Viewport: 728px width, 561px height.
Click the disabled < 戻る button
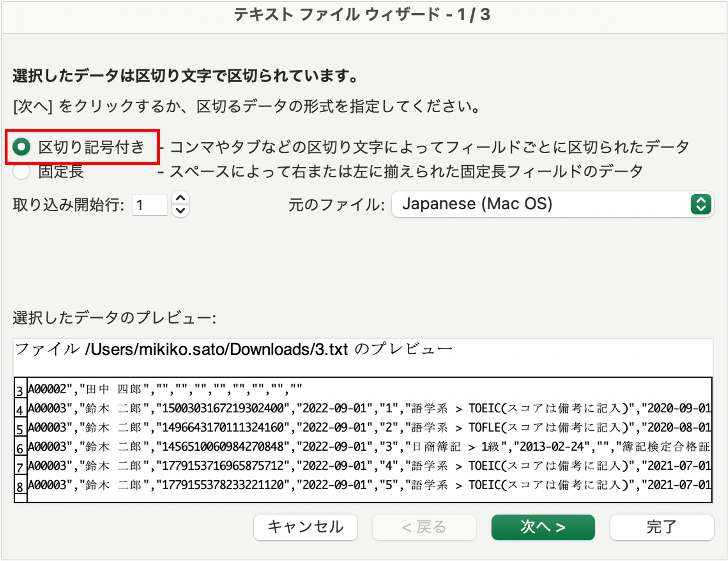[424, 527]
